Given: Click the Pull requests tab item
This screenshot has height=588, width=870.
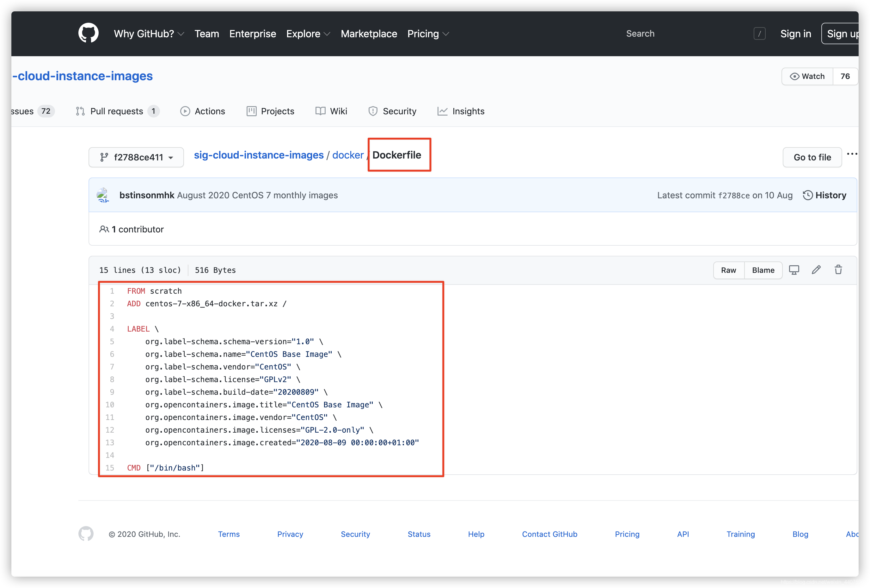Looking at the screenshot, I should click(x=116, y=111).
